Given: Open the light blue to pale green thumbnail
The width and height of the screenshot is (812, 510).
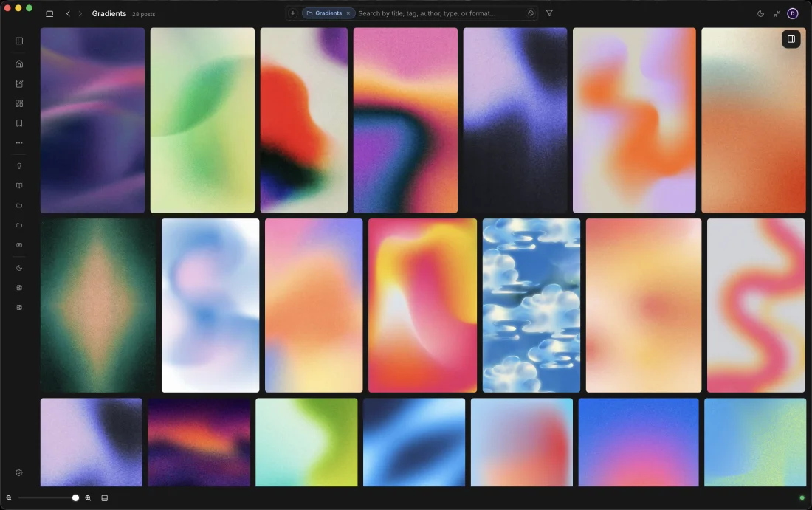Looking at the screenshot, I should pos(755,442).
